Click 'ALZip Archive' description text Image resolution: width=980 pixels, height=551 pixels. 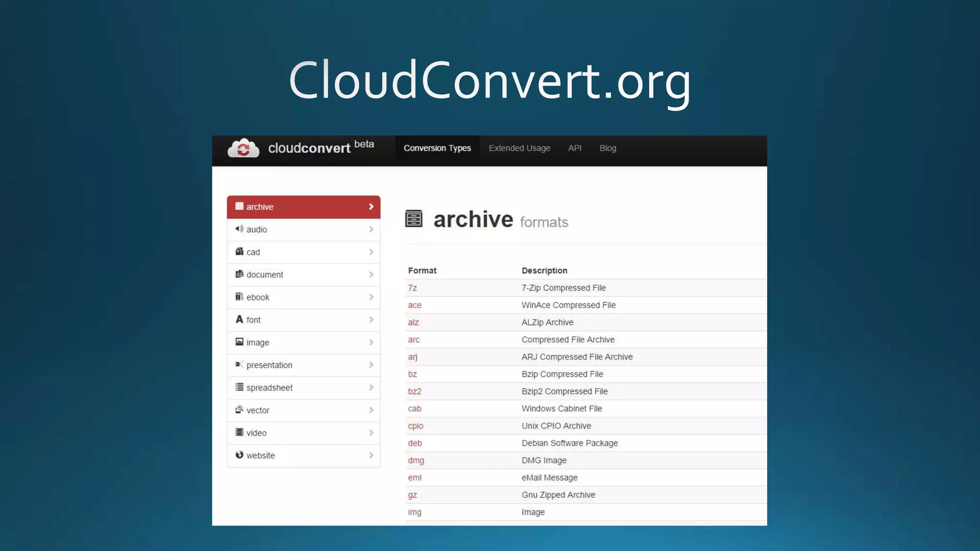(547, 322)
